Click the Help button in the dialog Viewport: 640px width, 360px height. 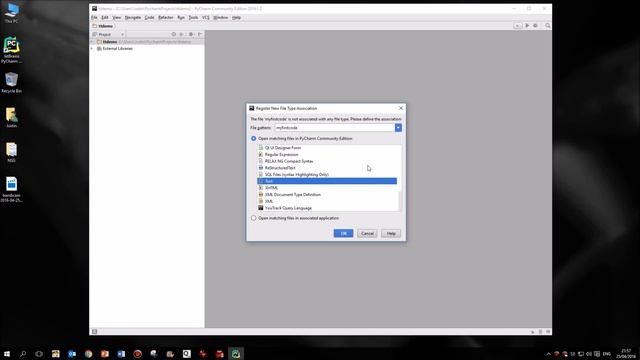391,233
